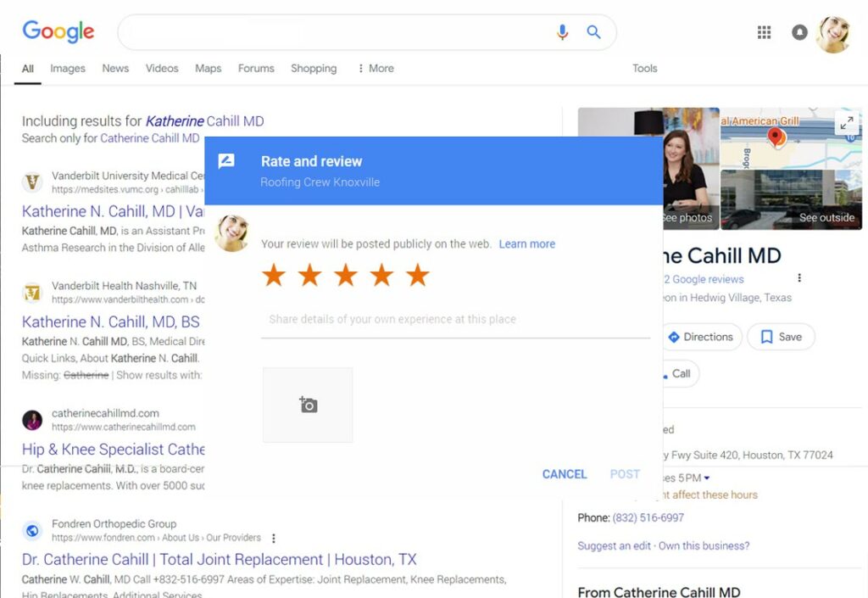The width and height of the screenshot is (868, 598).
Task: Expand the map view
Action: 847,123
